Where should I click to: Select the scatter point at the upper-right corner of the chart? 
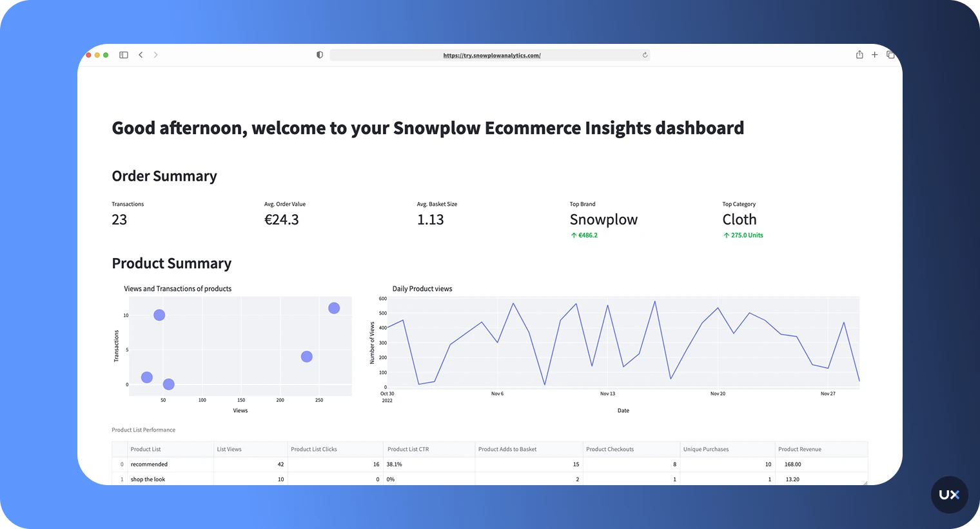pyautogui.click(x=334, y=308)
